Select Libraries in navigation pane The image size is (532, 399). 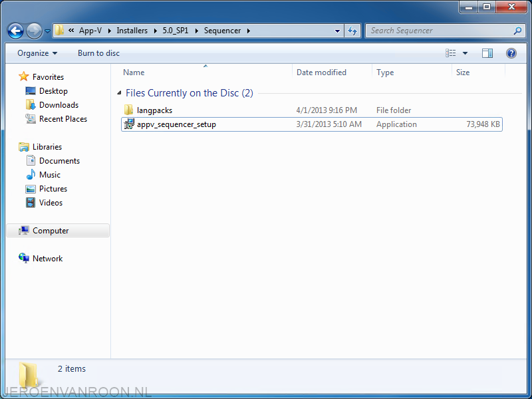click(x=47, y=147)
